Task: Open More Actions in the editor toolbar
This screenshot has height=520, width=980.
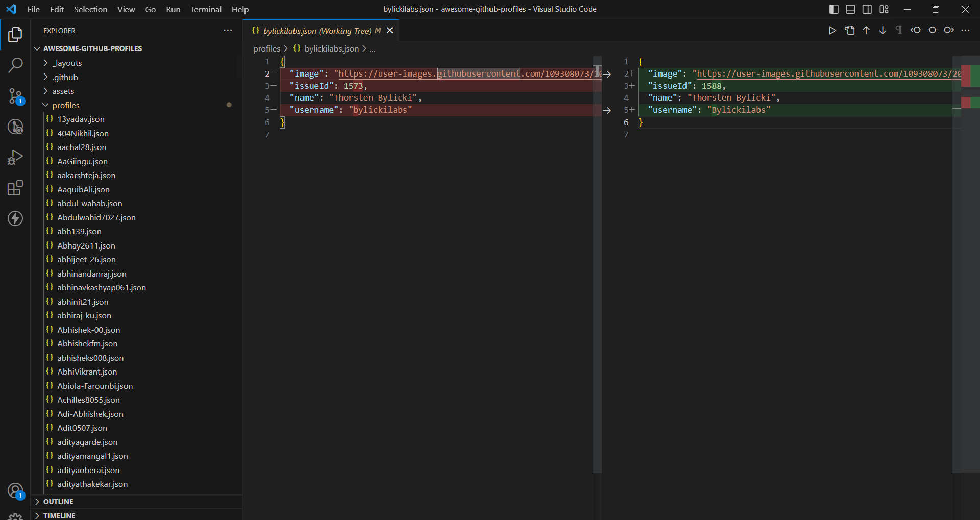Action: [966, 30]
